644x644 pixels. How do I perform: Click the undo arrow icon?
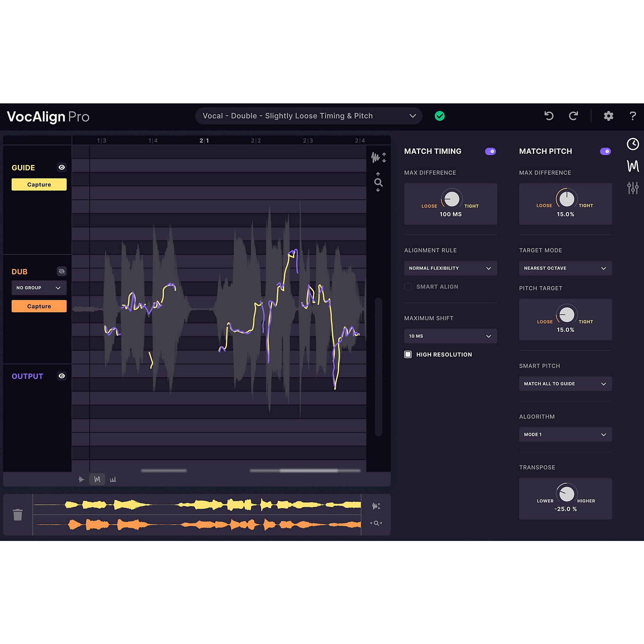pos(549,116)
